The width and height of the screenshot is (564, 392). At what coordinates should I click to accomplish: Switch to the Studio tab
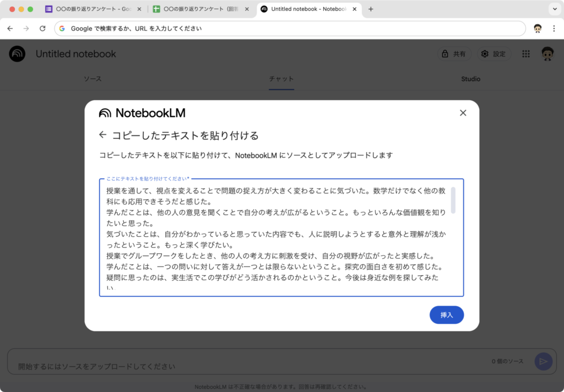[x=470, y=79]
